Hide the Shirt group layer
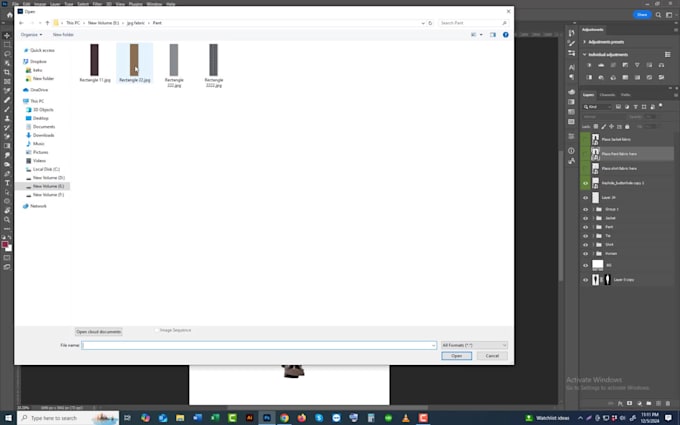This screenshot has width=680, height=425. click(x=585, y=245)
